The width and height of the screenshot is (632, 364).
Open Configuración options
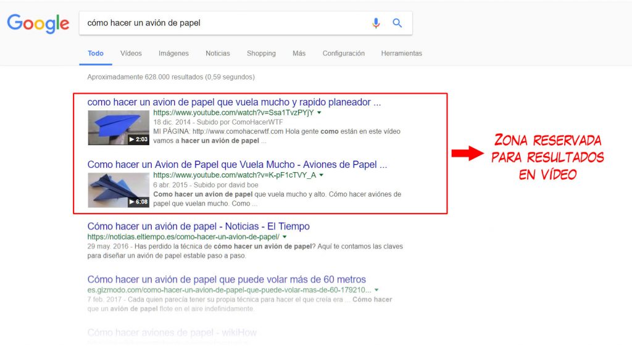pyautogui.click(x=343, y=54)
